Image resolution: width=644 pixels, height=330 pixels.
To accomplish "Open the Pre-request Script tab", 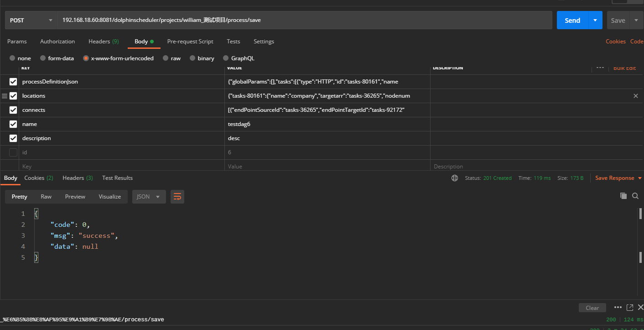I will pyautogui.click(x=190, y=42).
